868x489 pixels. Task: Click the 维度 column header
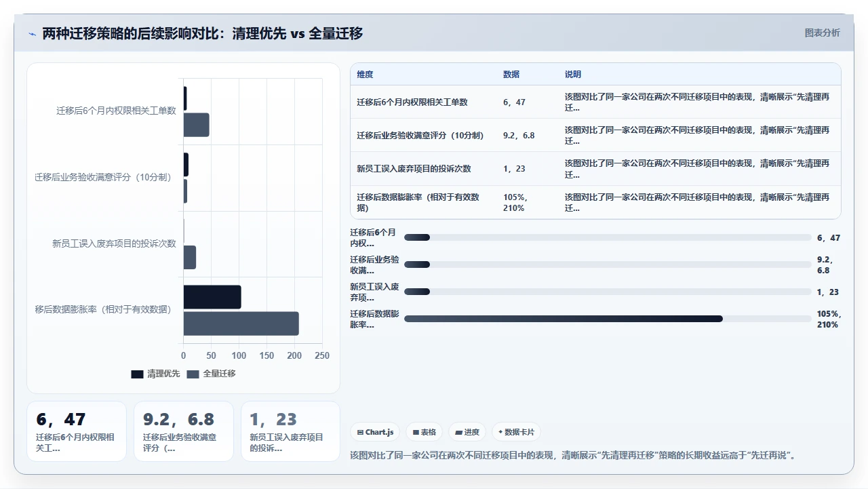click(366, 75)
